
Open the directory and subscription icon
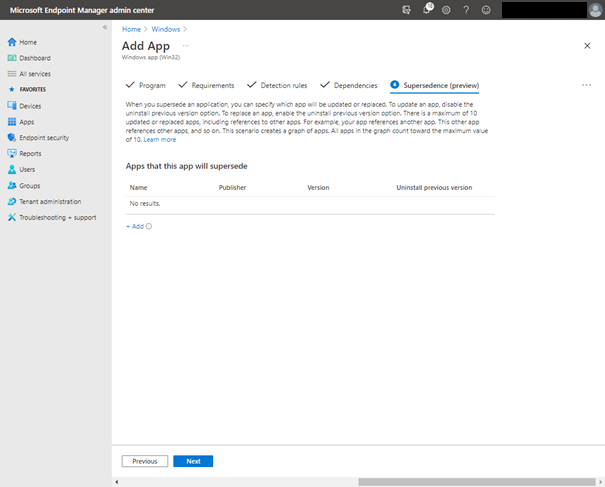click(406, 10)
